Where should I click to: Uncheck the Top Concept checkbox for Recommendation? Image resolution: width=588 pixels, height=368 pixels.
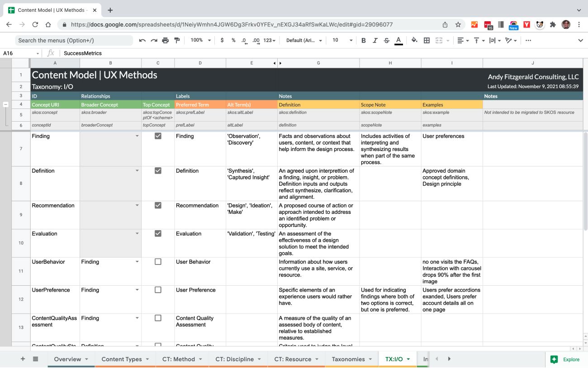click(x=158, y=205)
